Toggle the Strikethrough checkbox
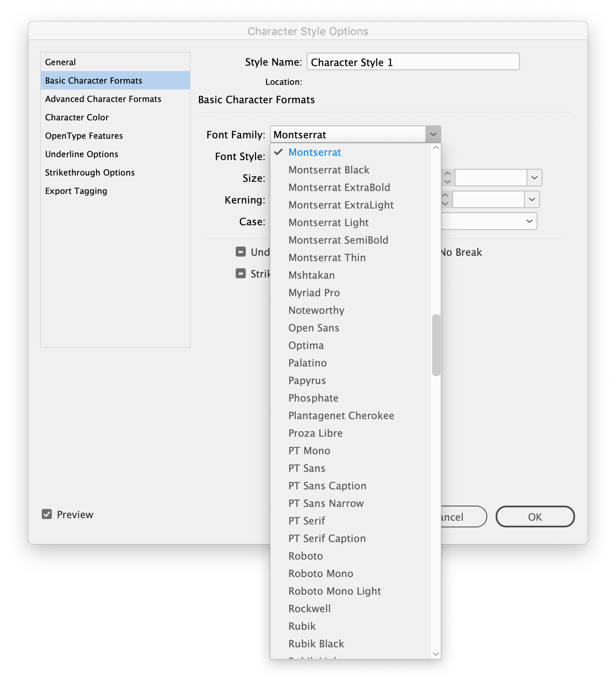Viewport: 616px width, 682px height. [241, 274]
